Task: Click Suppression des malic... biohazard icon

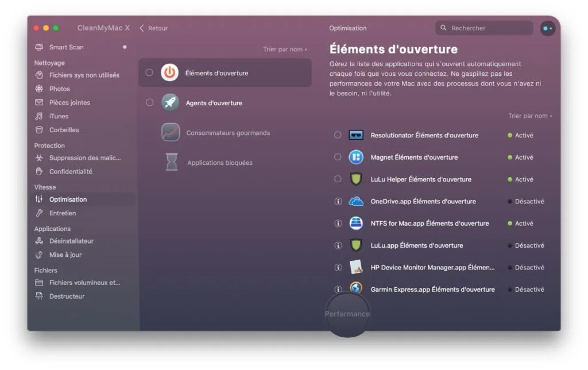Action: tap(39, 157)
